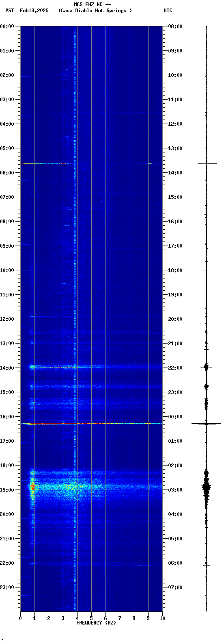224x644 pixels.
Task: Click the PST time label '23:00'
Action: click(x=7, y=587)
